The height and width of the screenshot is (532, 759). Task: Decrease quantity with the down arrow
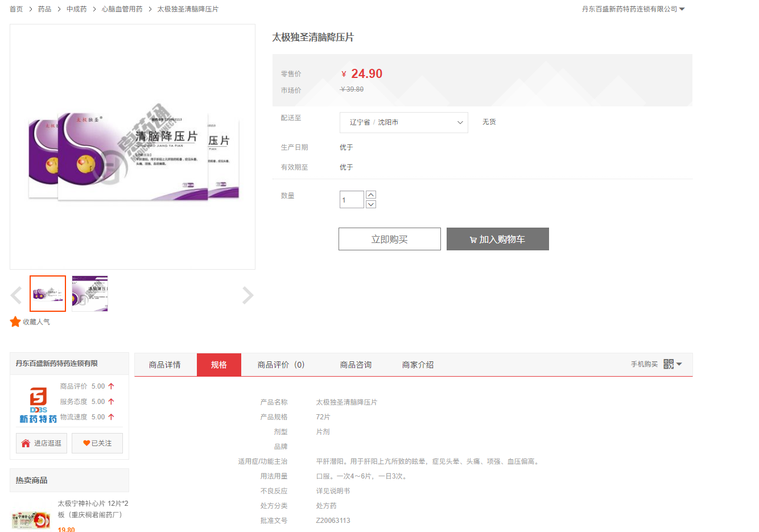pyautogui.click(x=371, y=204)
